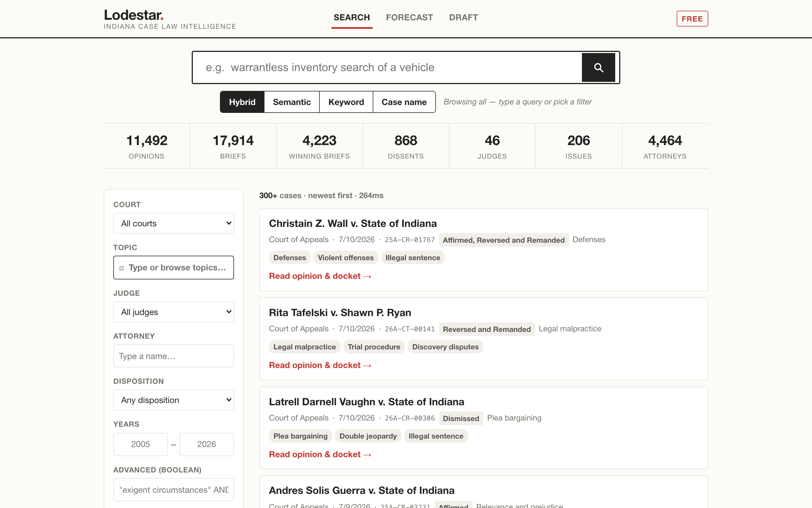Select the Case name search mode
Viewport: 812px width, 508px height.
[x=404, y=102]
